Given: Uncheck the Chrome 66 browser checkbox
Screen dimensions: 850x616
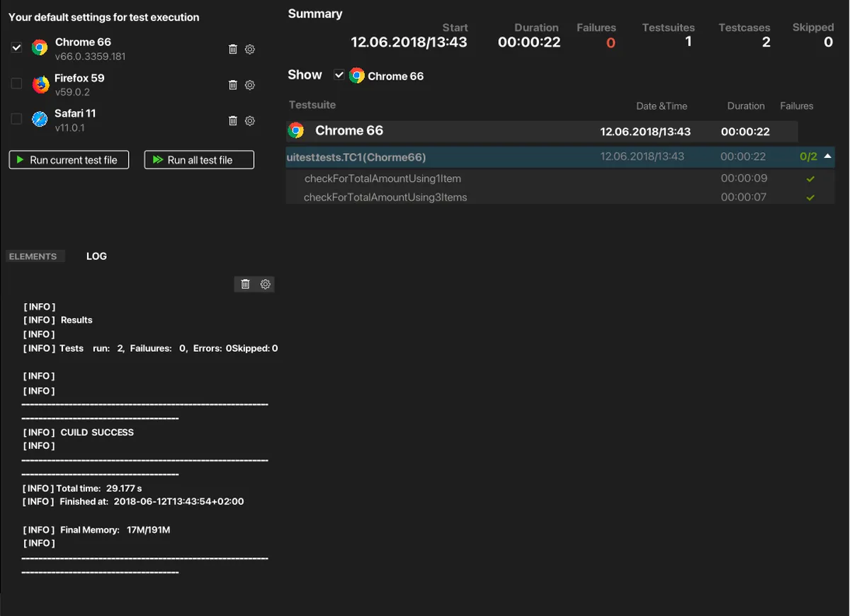Looking at the screenshot, I should pyautogui.click(x=17, y=48).
